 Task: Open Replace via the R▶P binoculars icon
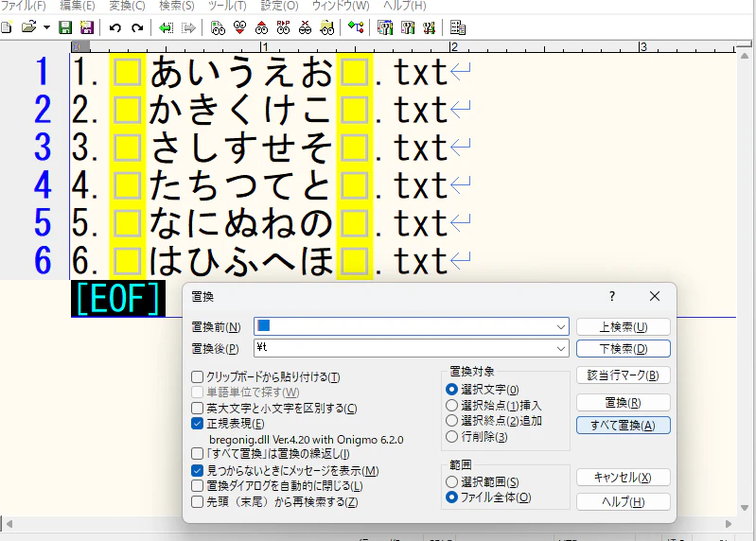284,28
